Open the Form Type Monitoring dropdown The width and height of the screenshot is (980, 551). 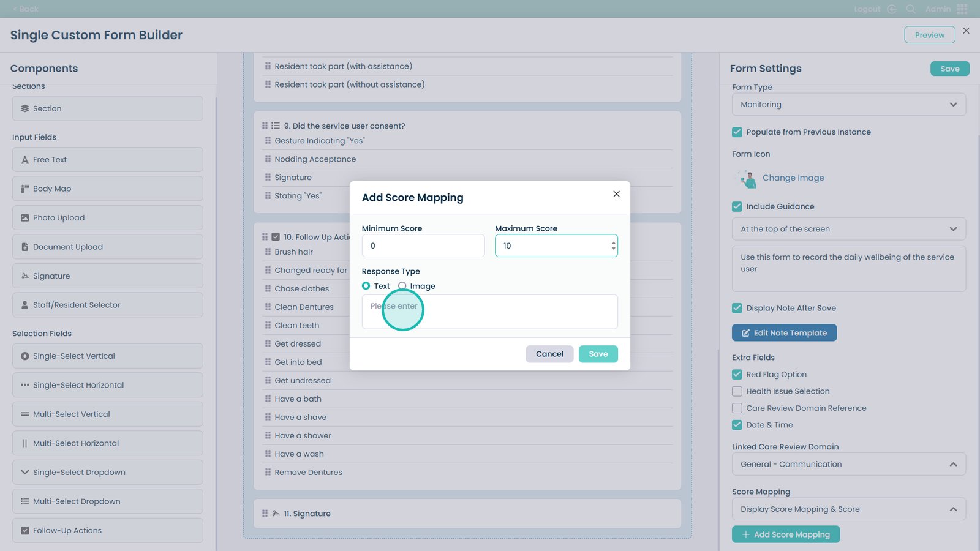pos(849,105)
